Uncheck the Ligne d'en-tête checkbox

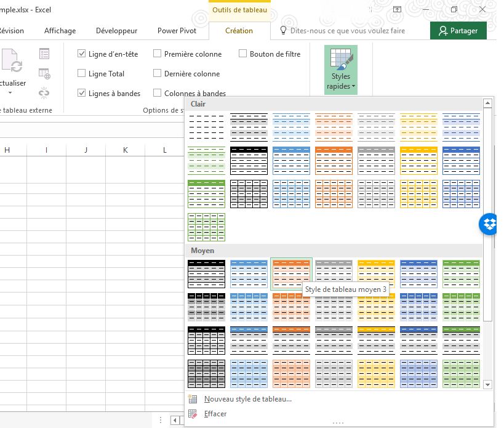point(82,54)
